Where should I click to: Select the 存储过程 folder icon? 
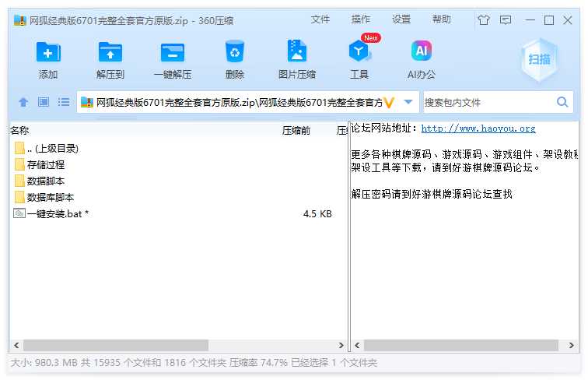click(19, 164)
